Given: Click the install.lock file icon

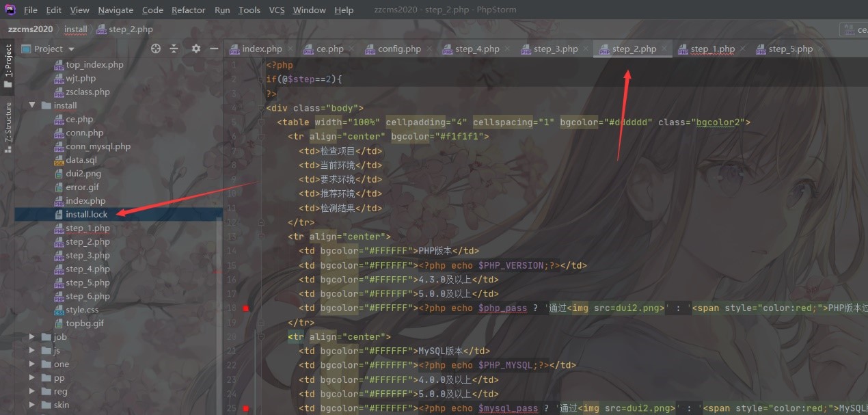Looking at the screenshot, I should coord(59,215).
